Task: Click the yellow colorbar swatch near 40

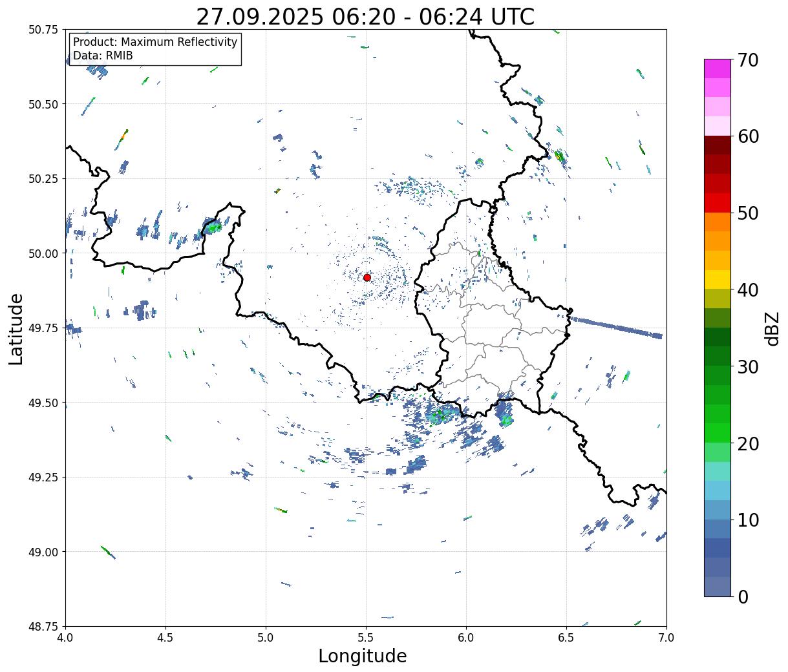Action: (x=718, y=279)
